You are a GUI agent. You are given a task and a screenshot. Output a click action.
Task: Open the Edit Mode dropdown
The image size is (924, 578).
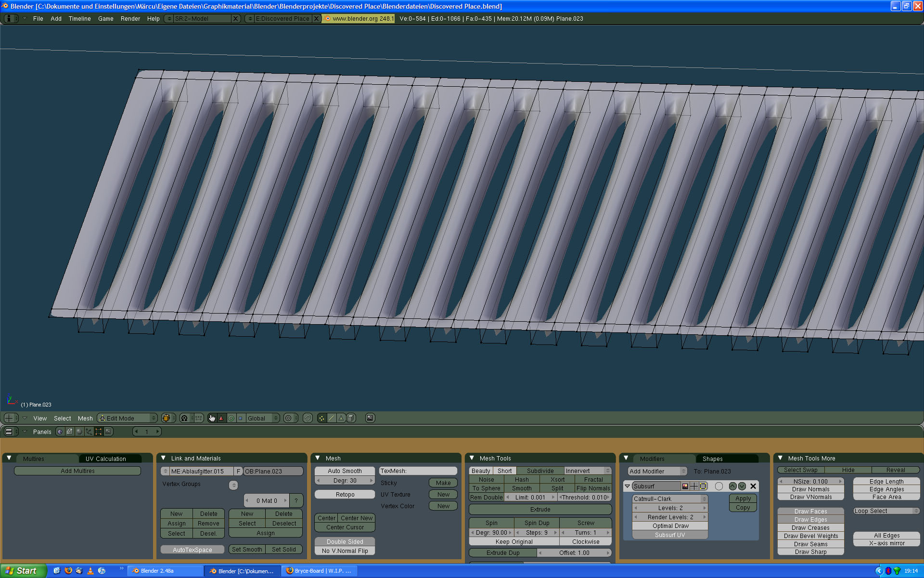[x=128, y=418]
